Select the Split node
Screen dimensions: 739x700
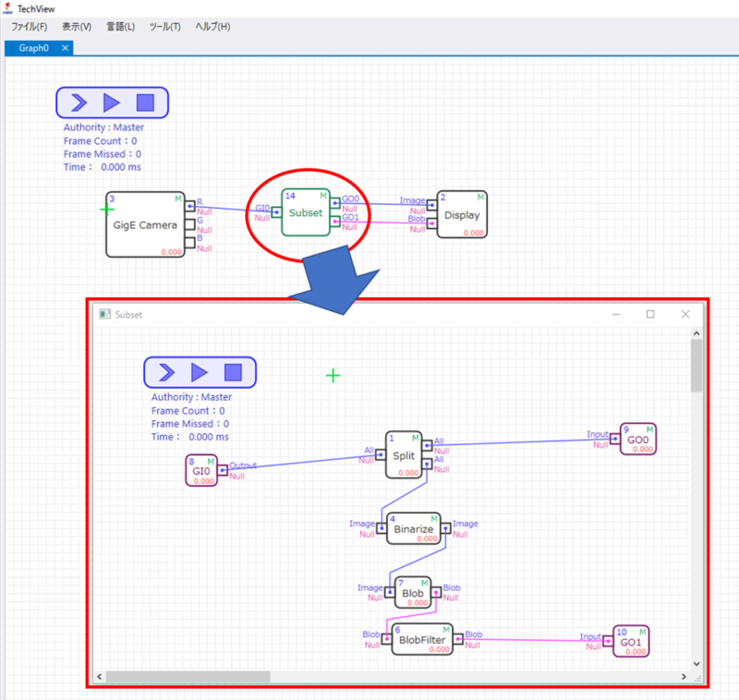point(404,454)
